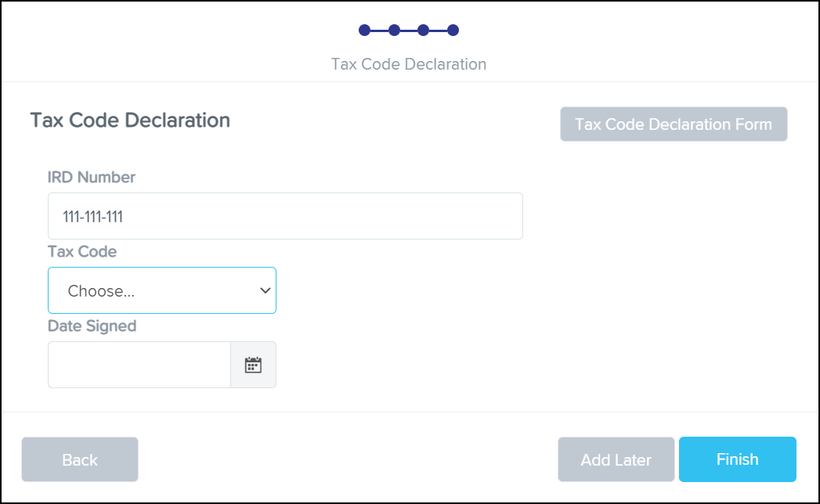
Task: Choose the Add Later button
Action: click(616, 459)
